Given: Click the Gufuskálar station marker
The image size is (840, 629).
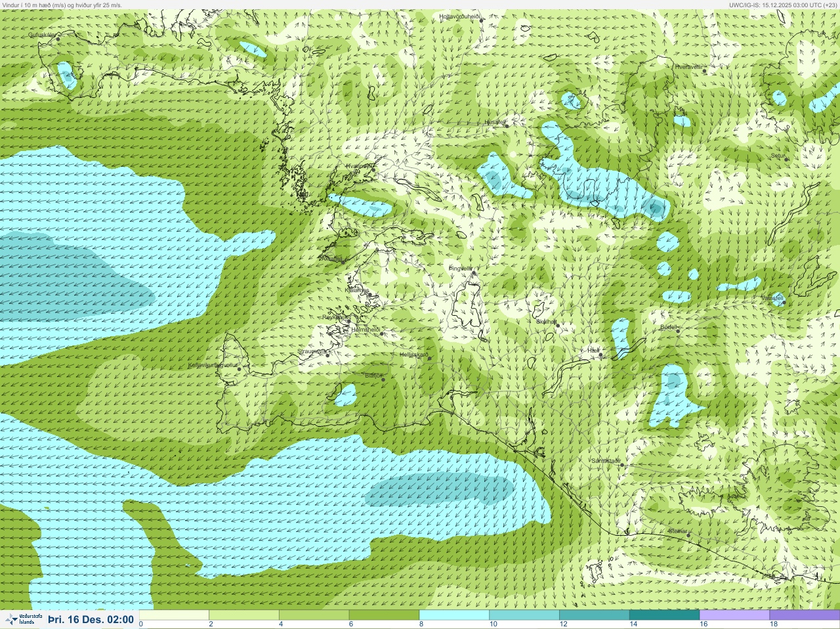Looking at the screenshot, I should tap(58, 39).
